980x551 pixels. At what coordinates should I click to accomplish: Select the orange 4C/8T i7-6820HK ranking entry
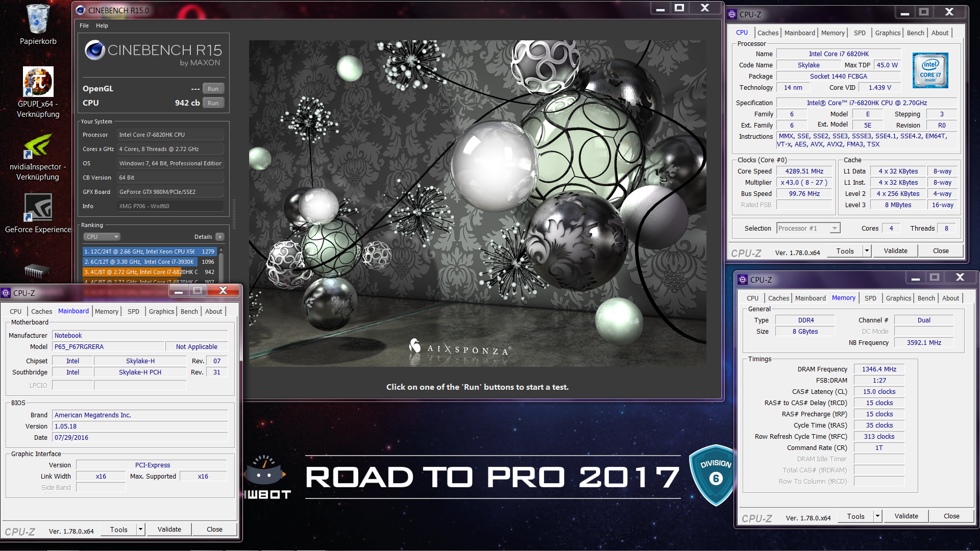tap(150, 272)
